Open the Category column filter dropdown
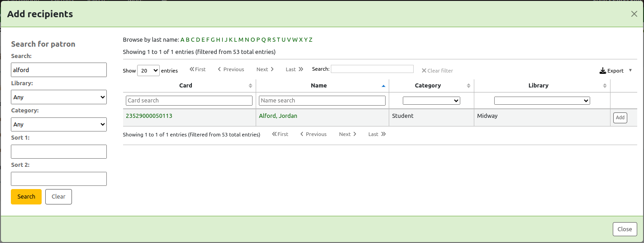The width and height of the screenshot is (644, 243). pyautogui.click(x=431, y=101)
